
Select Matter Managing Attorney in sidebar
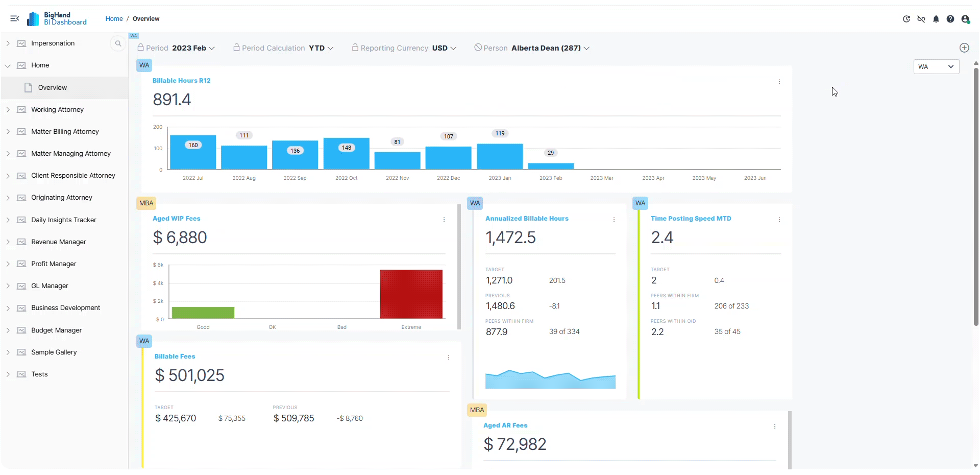coord(71,154)
